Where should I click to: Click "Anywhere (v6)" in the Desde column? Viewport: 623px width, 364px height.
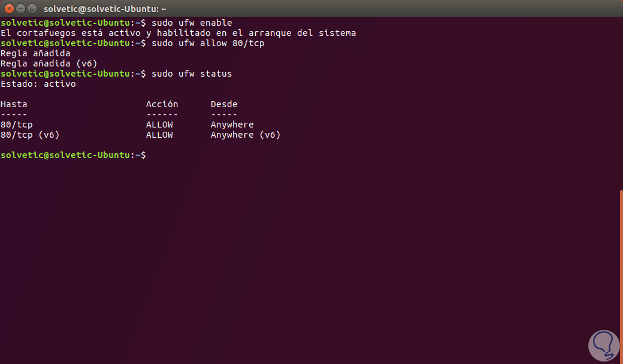click(x=246, y=135)
